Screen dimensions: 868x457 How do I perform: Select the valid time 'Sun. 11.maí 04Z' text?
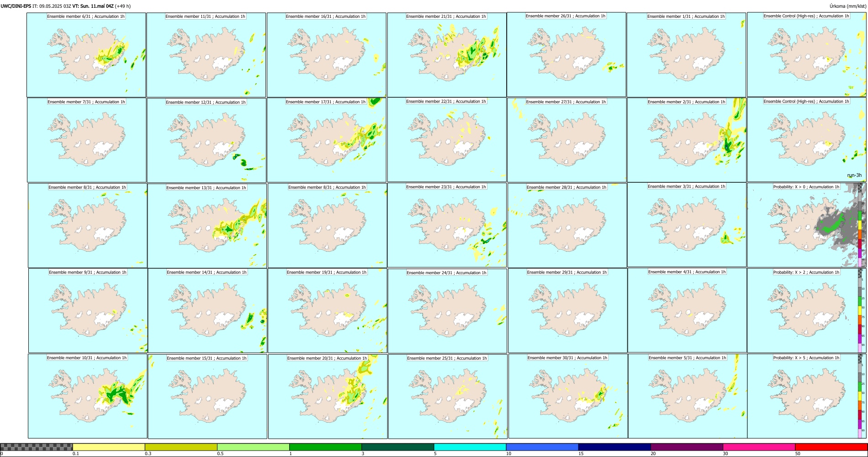click(97, 6)
